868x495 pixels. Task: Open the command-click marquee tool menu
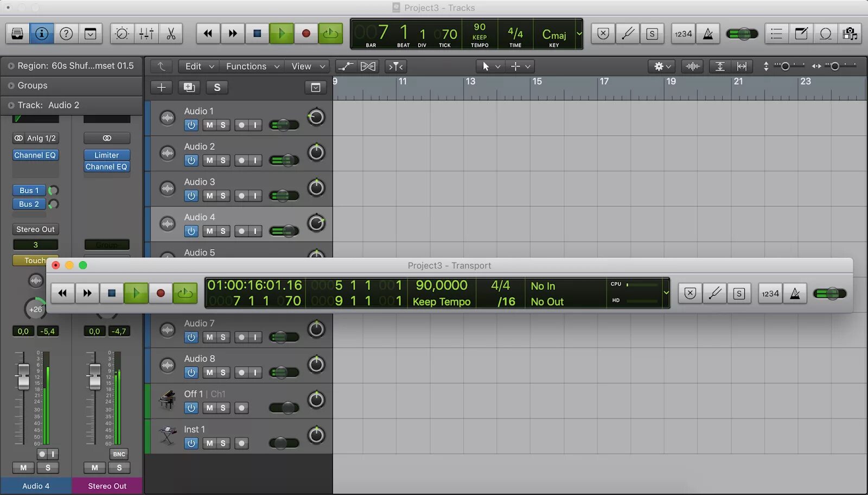click(520, 66)
